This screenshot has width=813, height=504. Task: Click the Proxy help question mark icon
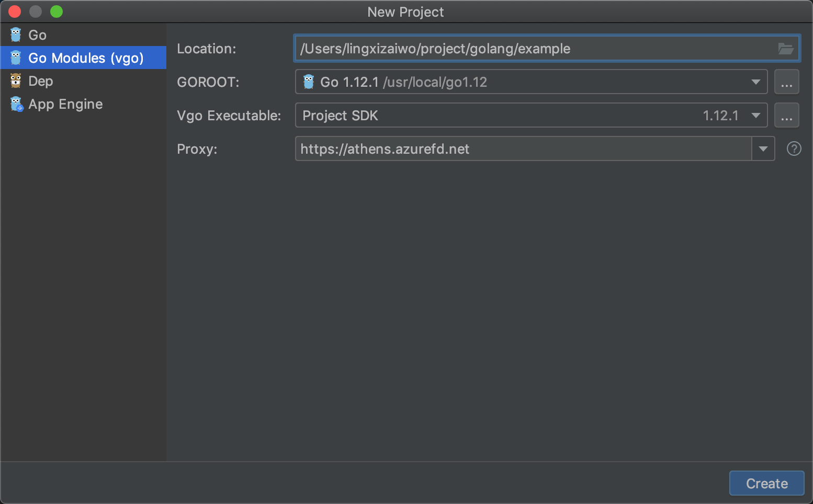(794, 149)
